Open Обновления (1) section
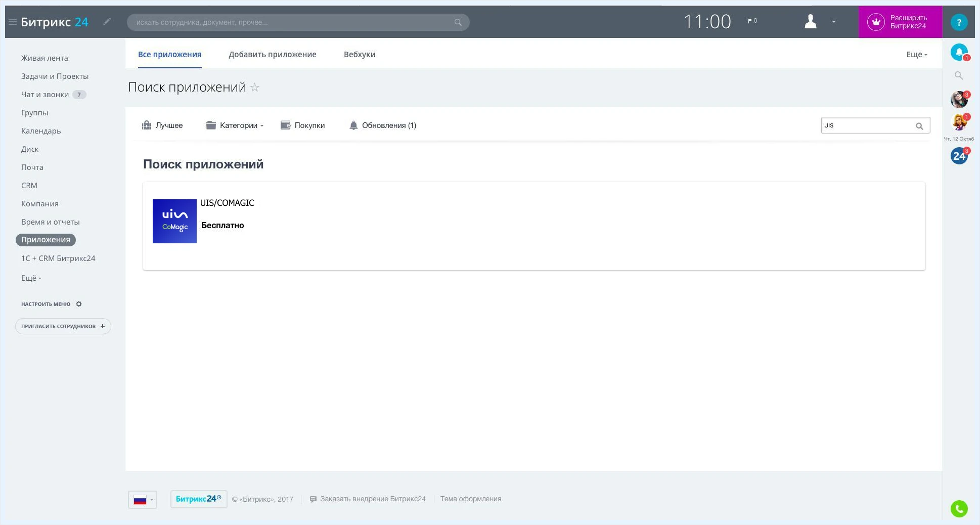Viewport: 980px width, 525px height. 383,125
